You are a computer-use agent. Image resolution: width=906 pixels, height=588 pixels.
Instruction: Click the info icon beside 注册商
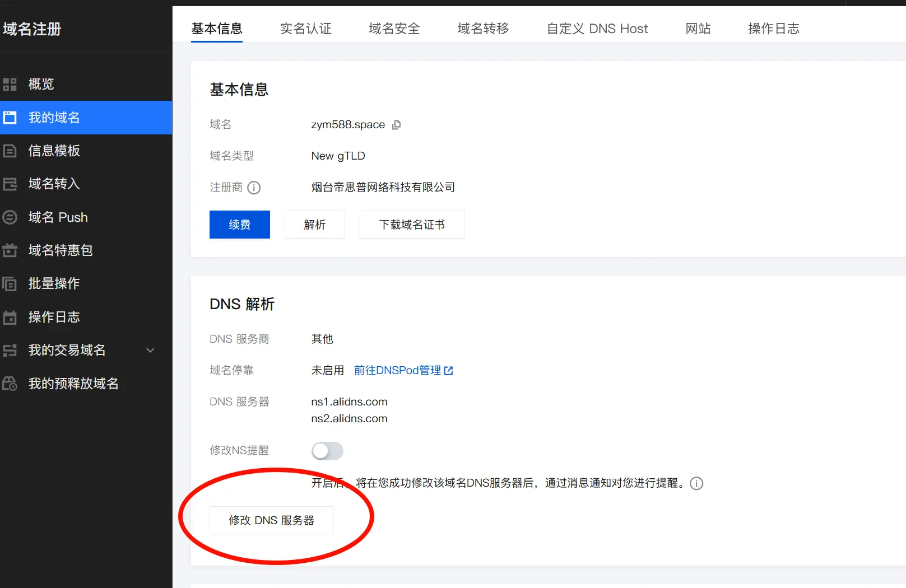[254, 188]
